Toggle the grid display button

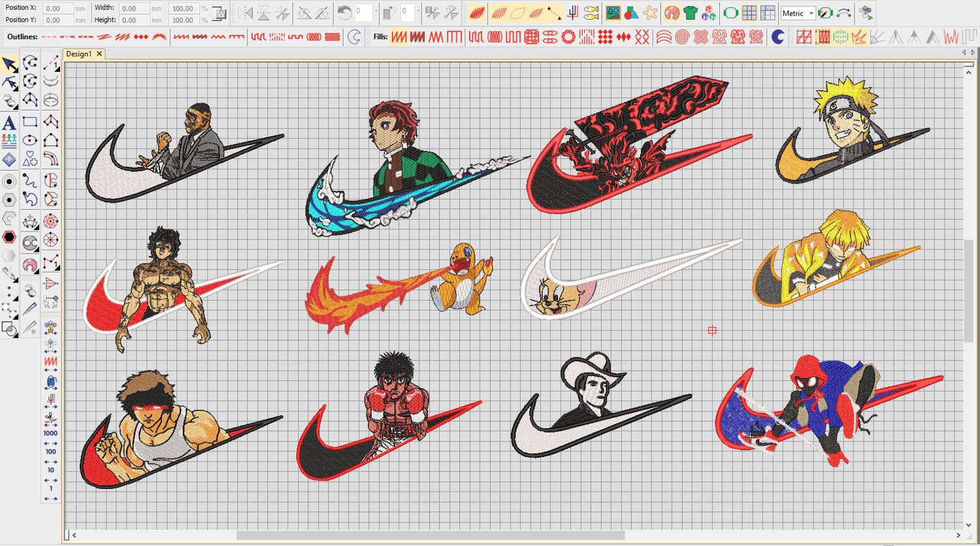click(749, 13)
